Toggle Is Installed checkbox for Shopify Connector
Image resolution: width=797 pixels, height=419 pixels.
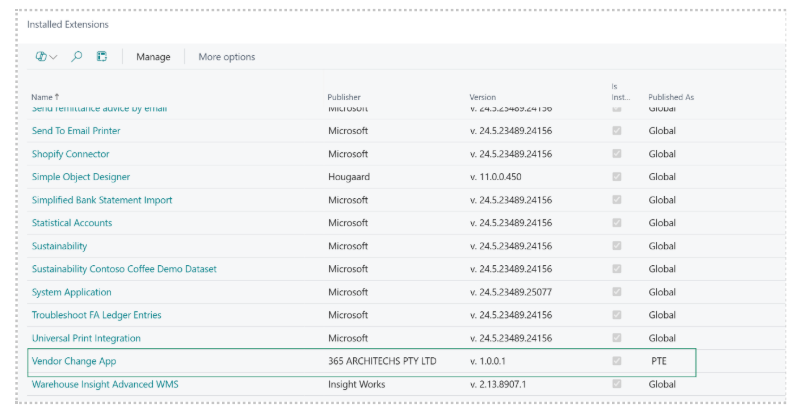coord(616,154)
